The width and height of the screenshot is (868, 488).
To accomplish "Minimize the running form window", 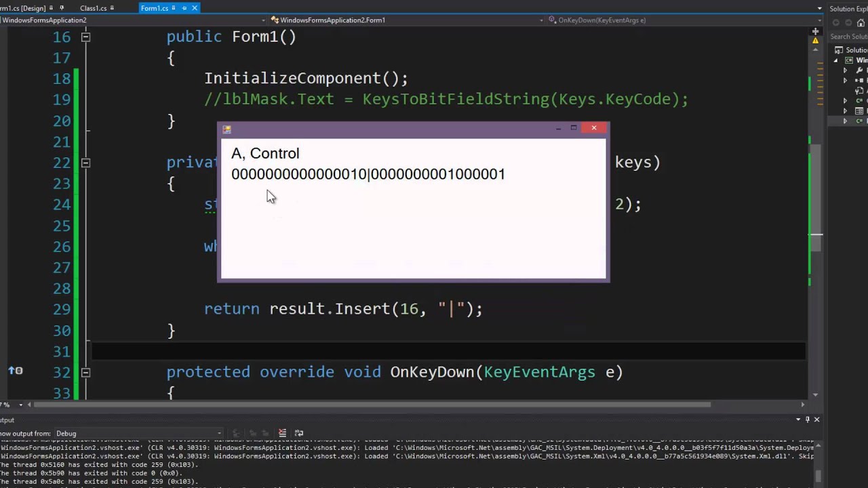I will pos(558,127).
